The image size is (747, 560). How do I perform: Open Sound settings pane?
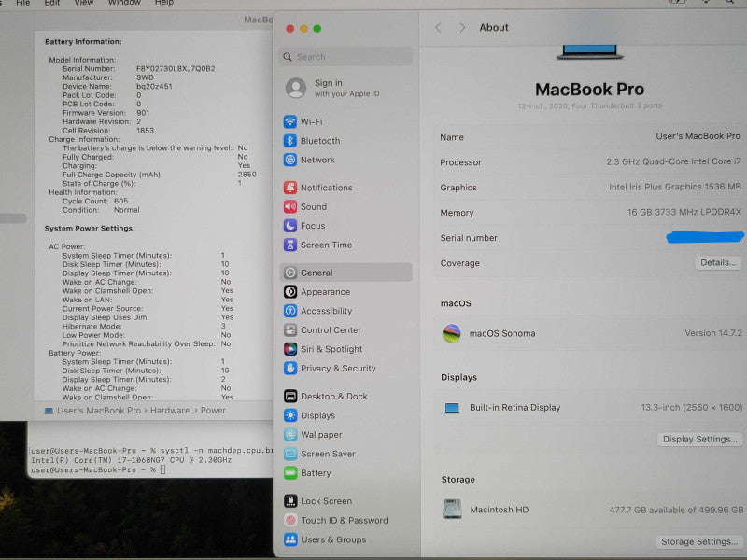(305, 206)
